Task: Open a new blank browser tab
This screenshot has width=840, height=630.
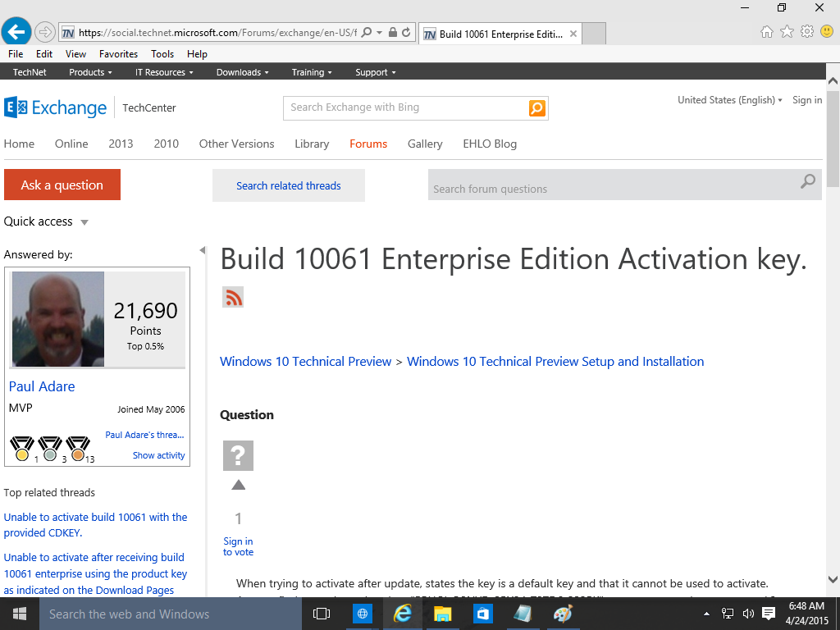Action: (594, 34)
